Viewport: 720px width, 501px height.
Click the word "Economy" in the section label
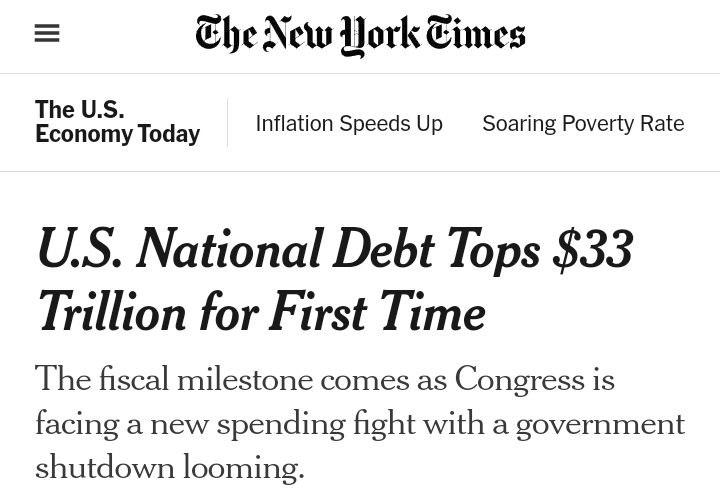(x=80, y=134)
